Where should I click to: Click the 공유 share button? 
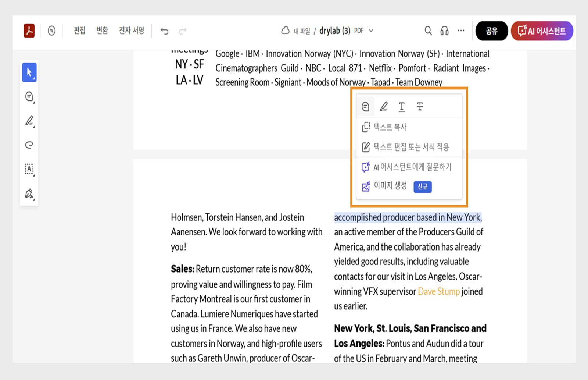coord(491,31)
